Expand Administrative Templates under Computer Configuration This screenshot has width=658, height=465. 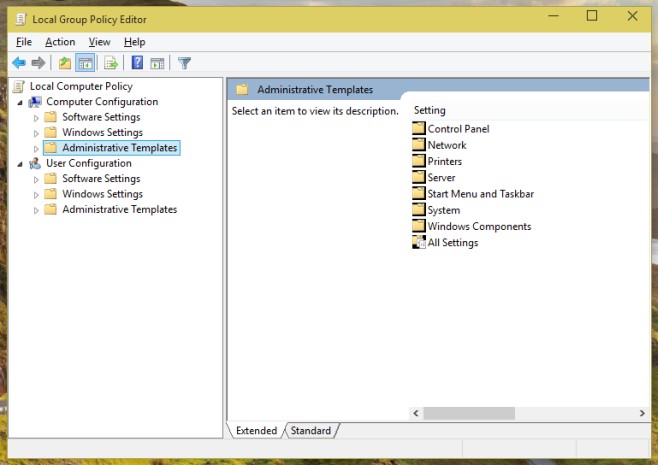tap(37, 148)
